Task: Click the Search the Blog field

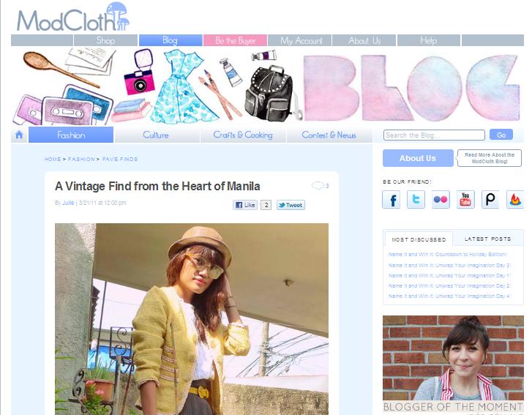Action: [434, 135]
